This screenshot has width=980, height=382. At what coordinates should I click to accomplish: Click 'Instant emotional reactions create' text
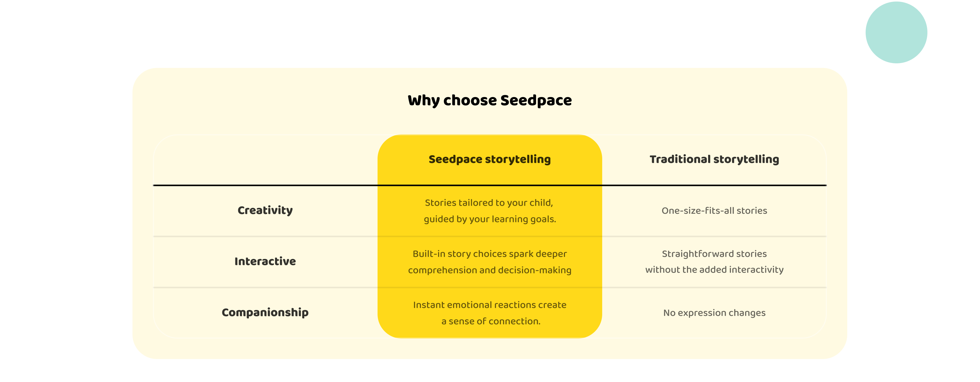click(490, 305)
